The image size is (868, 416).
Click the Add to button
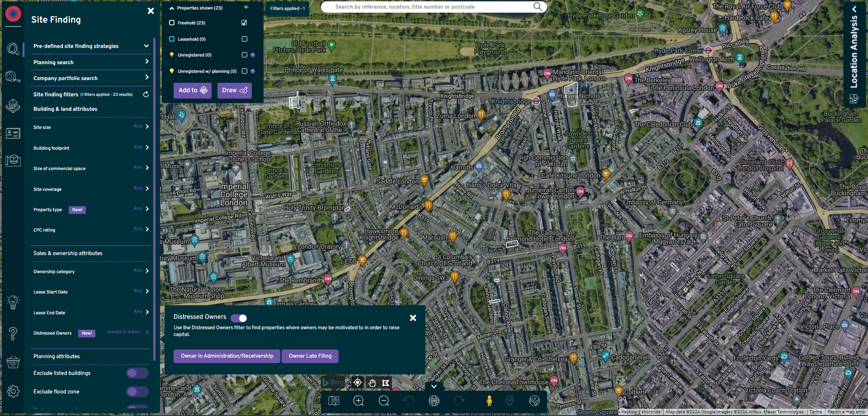tap(193, 90)
